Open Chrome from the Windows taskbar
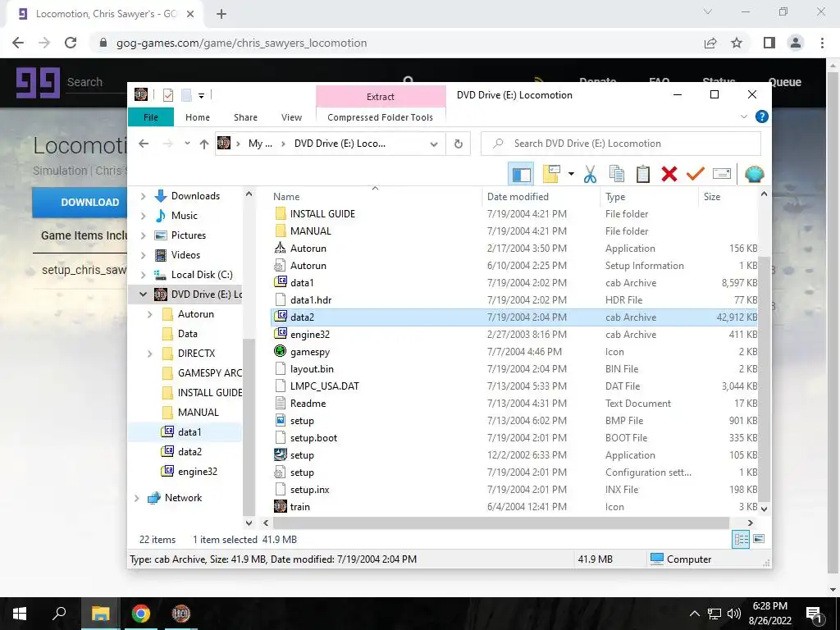Screen dimensions: 840x630 point(141,614)
